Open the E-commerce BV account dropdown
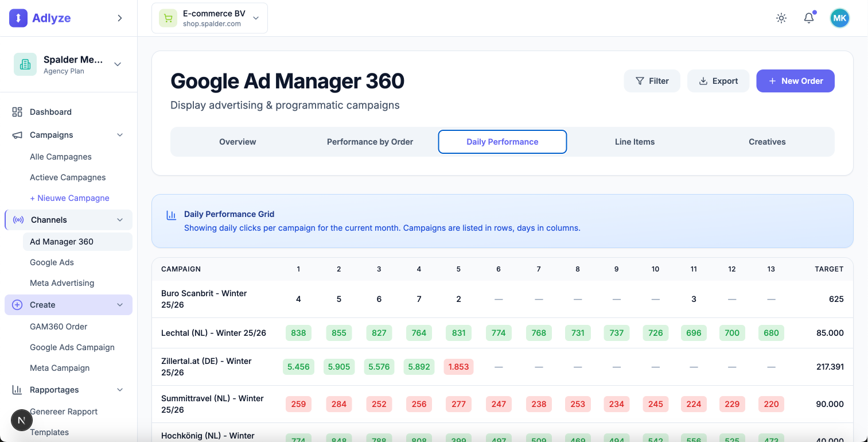The image size is (868, 442). [x=256, y=18]
